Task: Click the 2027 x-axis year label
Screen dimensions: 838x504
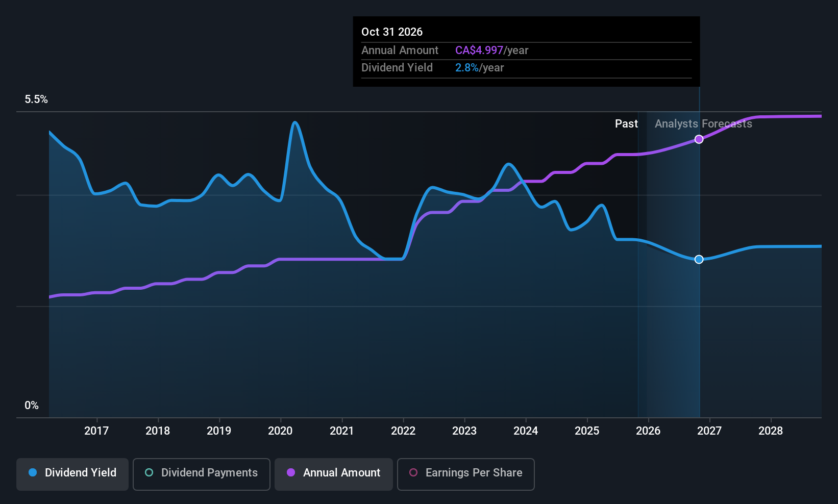Action: tap(709, 431)
